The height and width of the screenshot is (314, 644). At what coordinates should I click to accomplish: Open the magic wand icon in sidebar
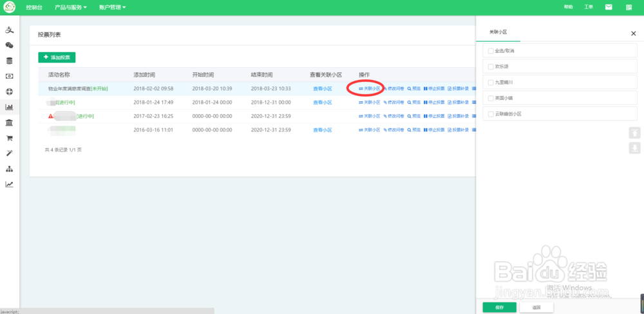coord(9,153)
